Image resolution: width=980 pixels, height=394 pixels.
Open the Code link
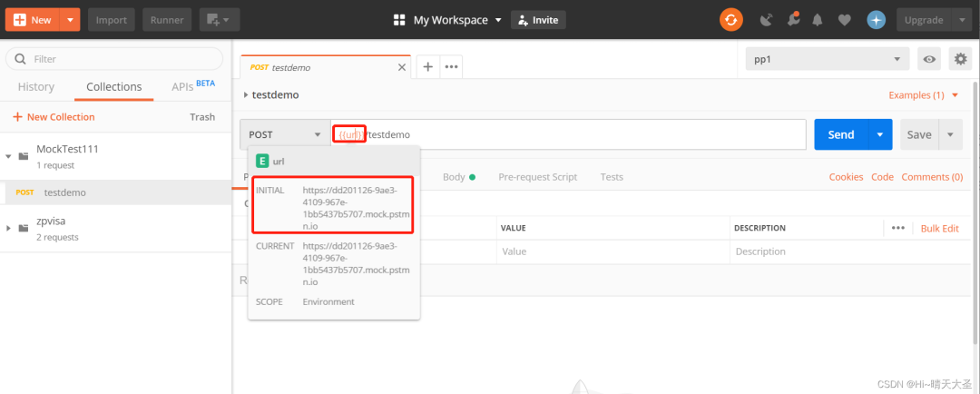pyautogui.click(x=883, y=177)
